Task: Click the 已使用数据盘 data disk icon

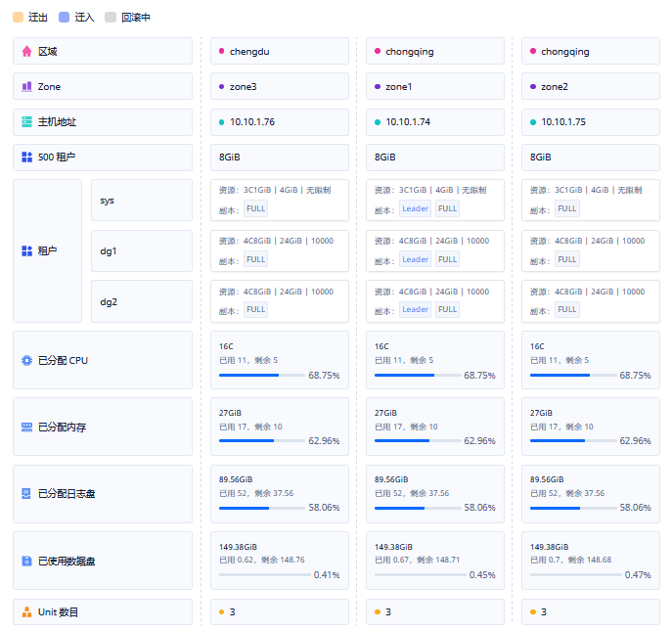Action: pyautogui.click(x=26, y=562)
